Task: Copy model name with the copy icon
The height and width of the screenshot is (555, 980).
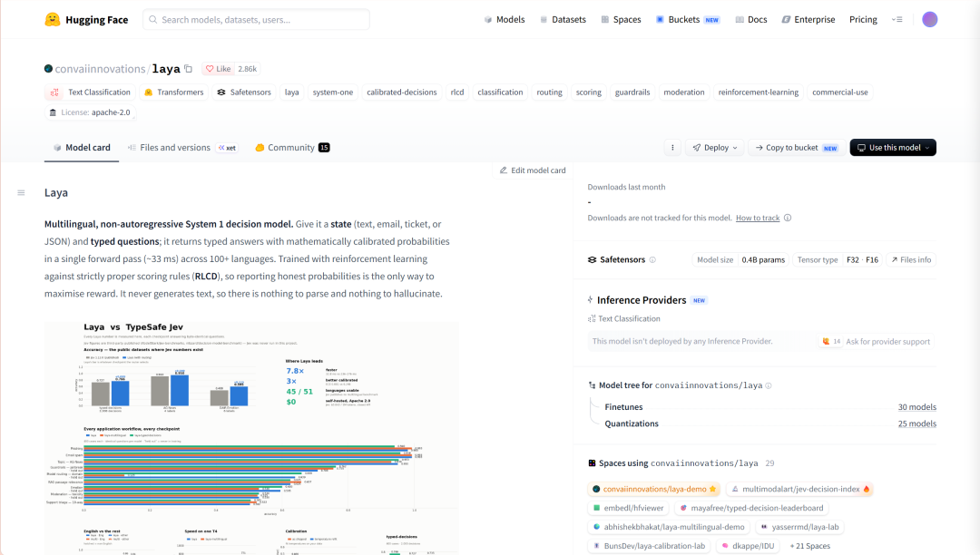Action: 188,69
